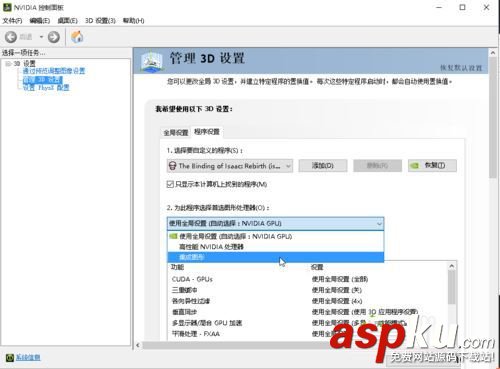
Task: Choose 高性能 NVIDIA 处理器 option
Action: [x=275, y=247]
